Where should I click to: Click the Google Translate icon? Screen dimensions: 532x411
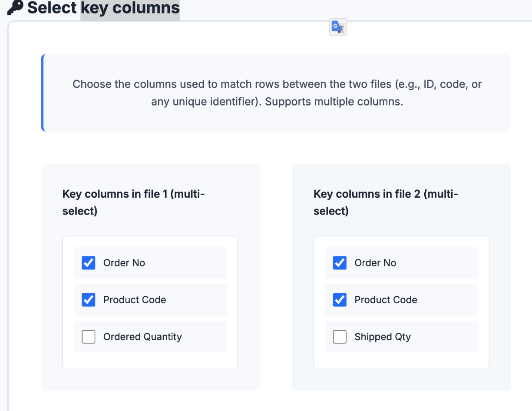[338, 27]
